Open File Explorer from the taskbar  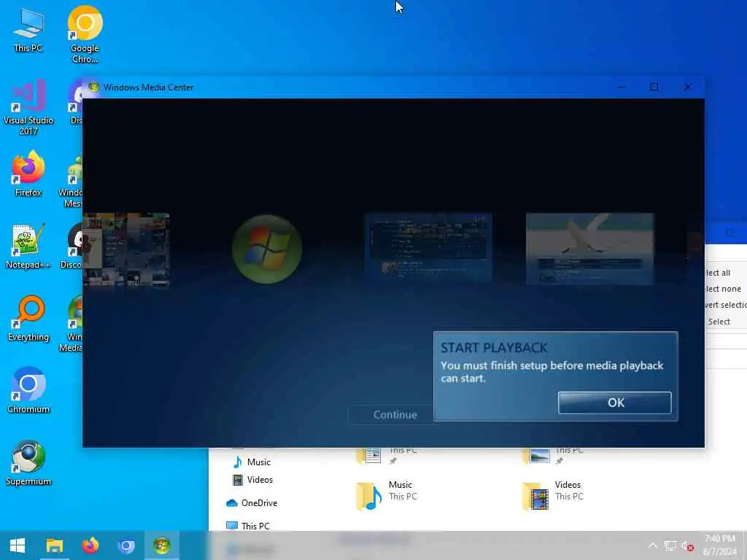tap(54, 545)
